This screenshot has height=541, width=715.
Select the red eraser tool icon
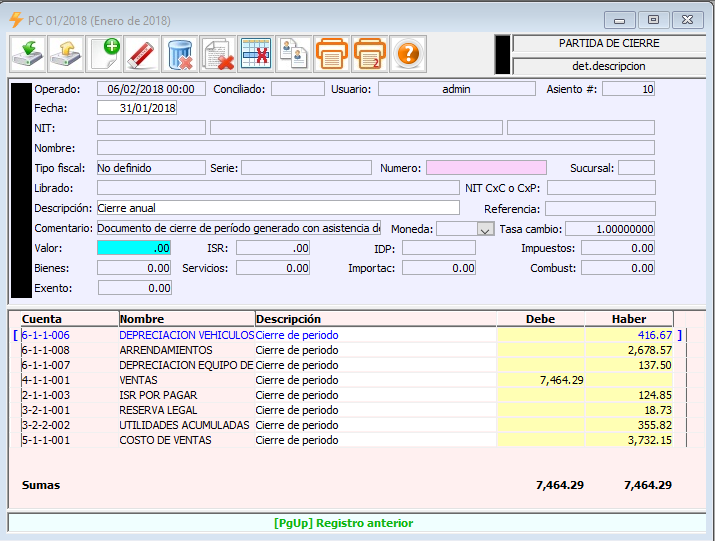(x=142, y=53)
